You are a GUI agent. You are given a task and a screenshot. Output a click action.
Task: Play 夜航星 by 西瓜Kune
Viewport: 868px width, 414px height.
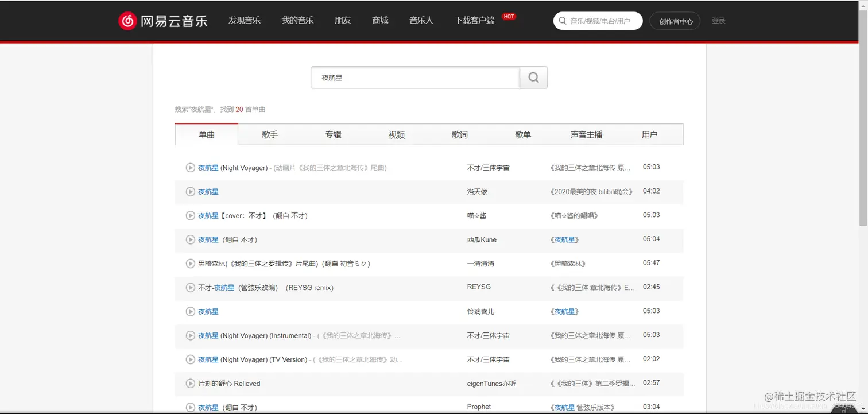[191, 239]
